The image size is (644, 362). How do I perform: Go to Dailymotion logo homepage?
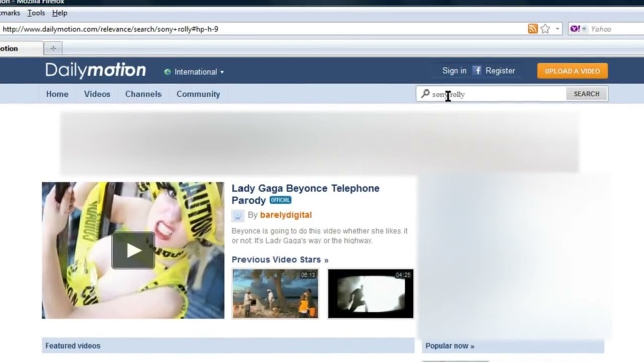point(96,70)
